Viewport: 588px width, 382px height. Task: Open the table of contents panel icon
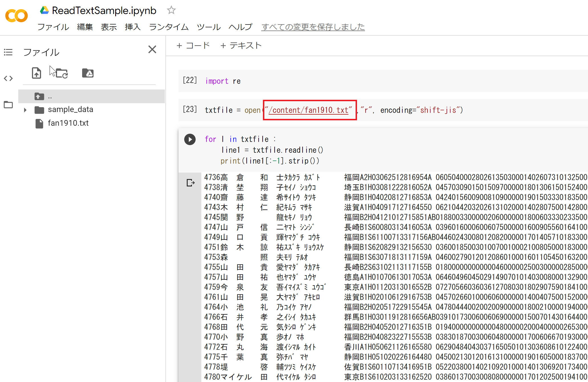pos(8,52)
